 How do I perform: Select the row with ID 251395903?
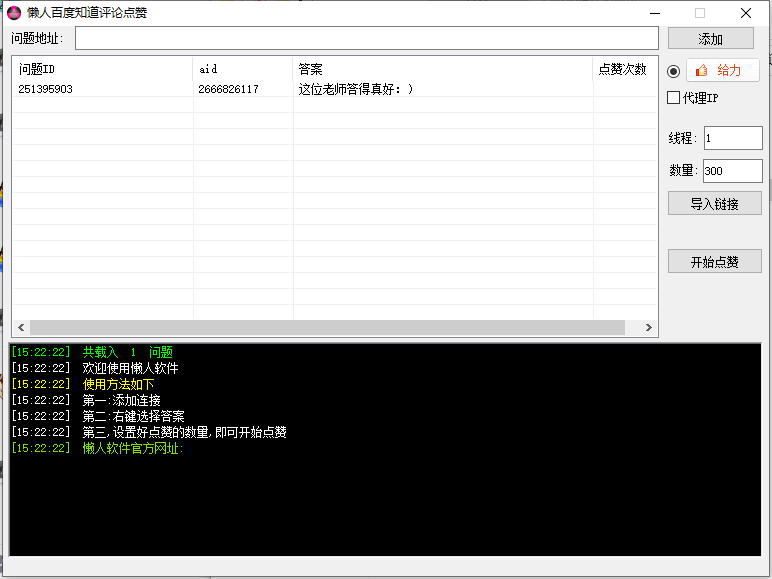(335, 89)
